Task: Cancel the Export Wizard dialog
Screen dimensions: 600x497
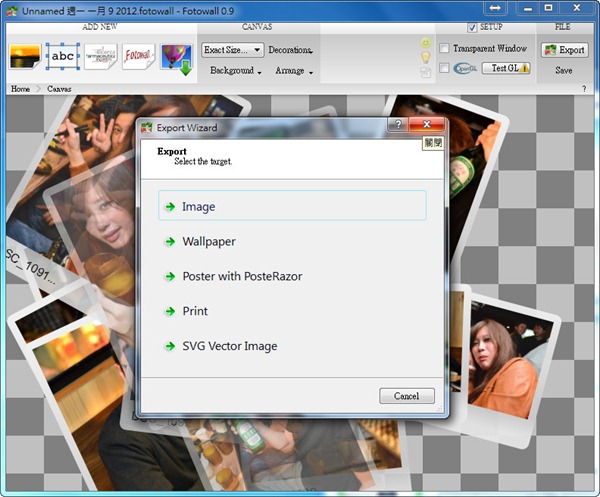Action: click(407, 396)
